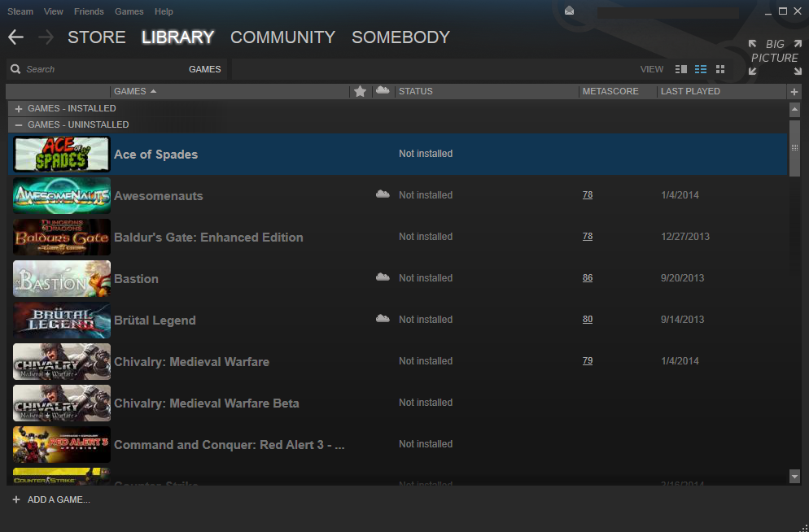
Task: Open the Ace of Spades thumbnail
Action: pos(61,154)
